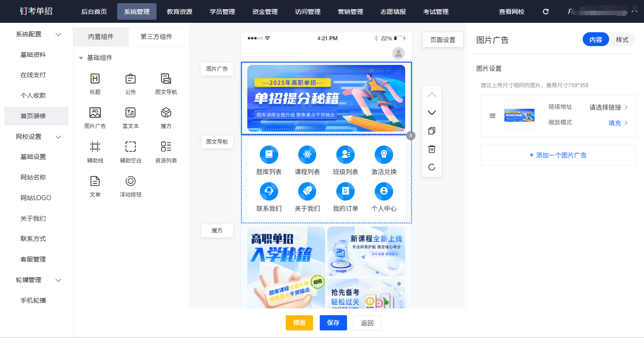
Task: Click the banner thumbnail in 图片设置
Action: [x=519, y=115]
